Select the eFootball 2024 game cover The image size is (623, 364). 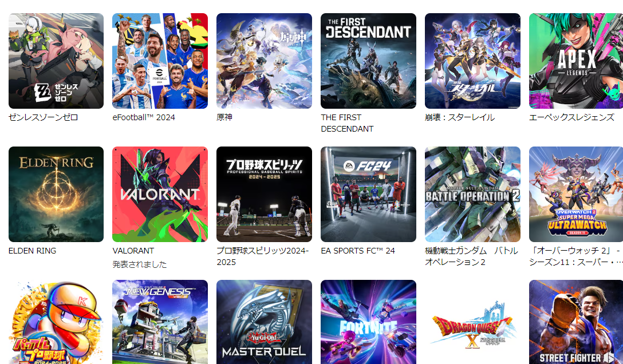(160, 61)
